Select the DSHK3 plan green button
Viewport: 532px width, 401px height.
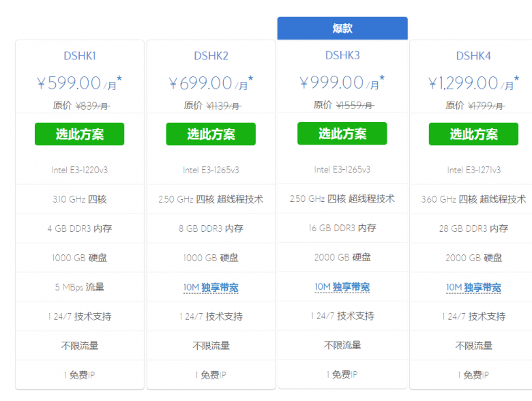342,134
